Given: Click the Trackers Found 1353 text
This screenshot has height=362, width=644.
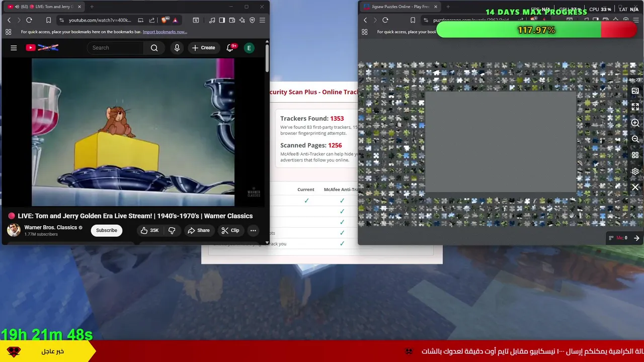Looking at the screenshot, I should 312,119.
